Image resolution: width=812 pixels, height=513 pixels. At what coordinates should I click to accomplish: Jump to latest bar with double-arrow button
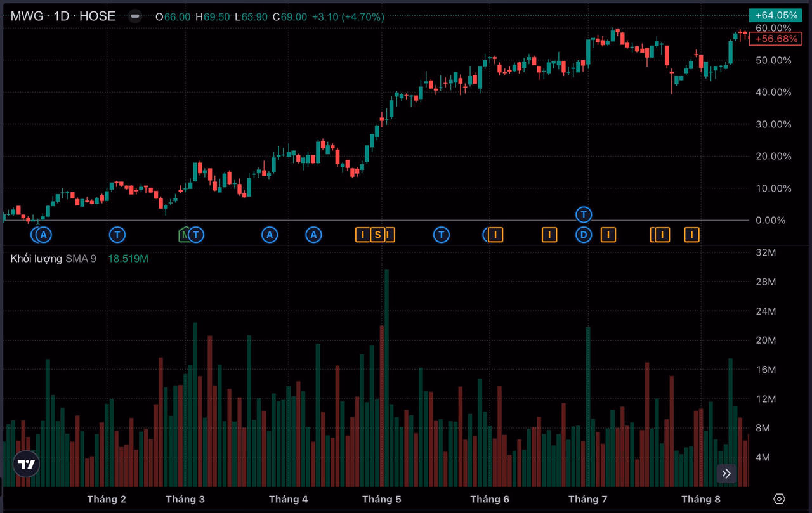726,473
